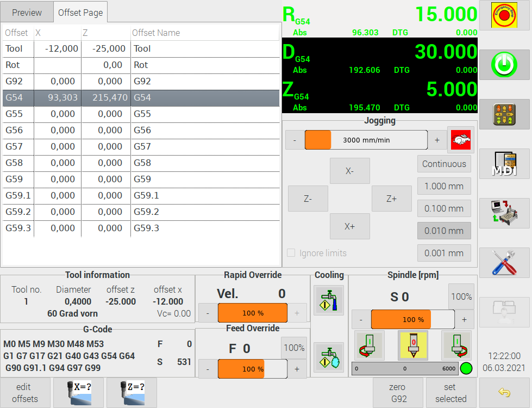Open the settings wrench and screwdriver icon
Screen dimensions: 532x408
click(504, 263)
